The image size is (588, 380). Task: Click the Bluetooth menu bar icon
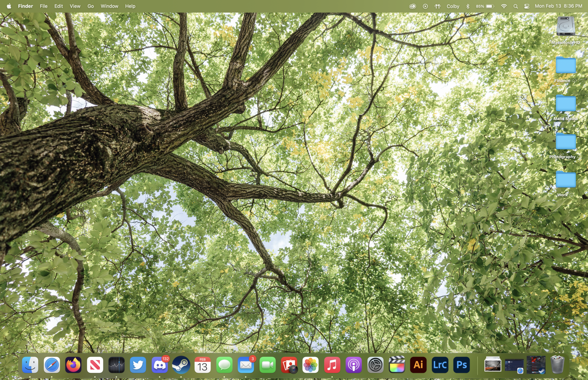pos(468,6)
